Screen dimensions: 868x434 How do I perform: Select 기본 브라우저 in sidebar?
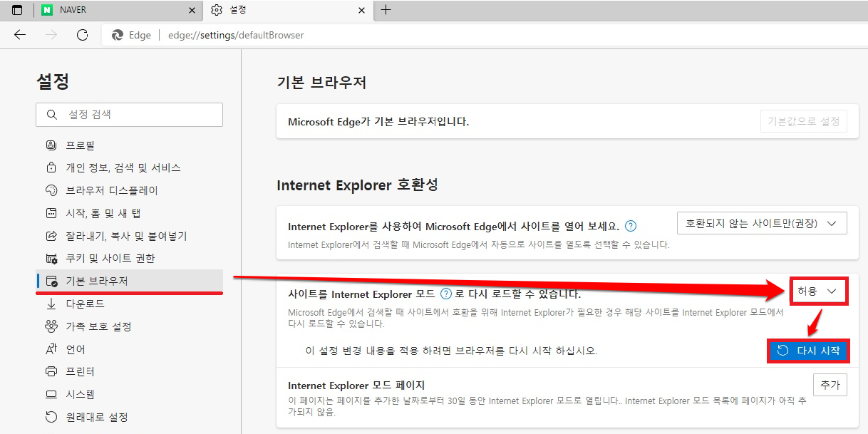tap(130, 281)
